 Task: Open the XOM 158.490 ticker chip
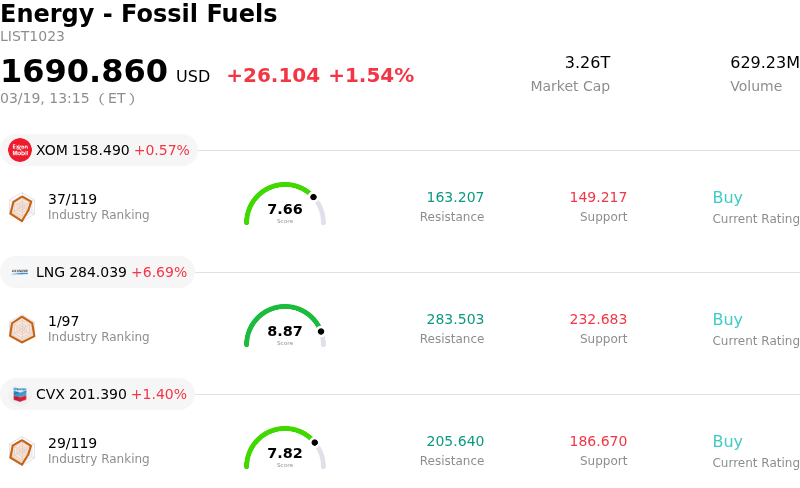(99, 150)
